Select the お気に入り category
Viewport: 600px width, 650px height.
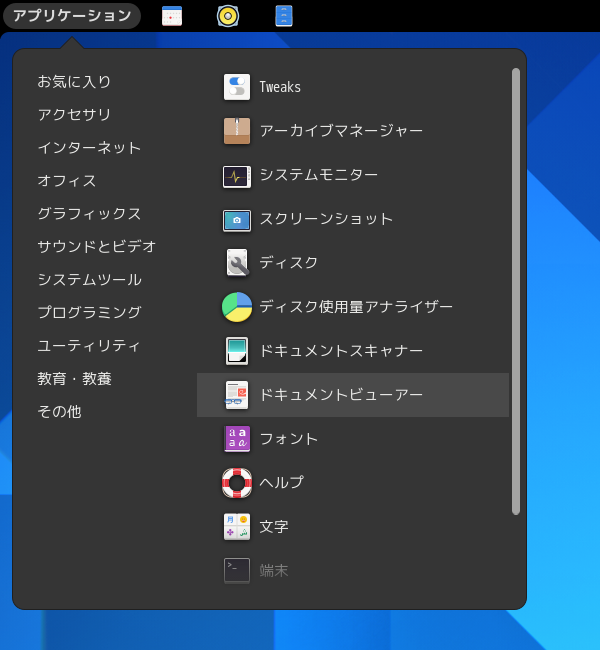[x=75, y=82]
